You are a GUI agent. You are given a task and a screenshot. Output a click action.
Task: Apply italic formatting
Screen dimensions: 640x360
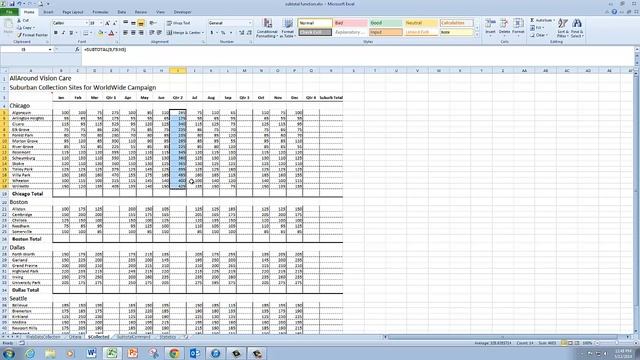[63, 33]
